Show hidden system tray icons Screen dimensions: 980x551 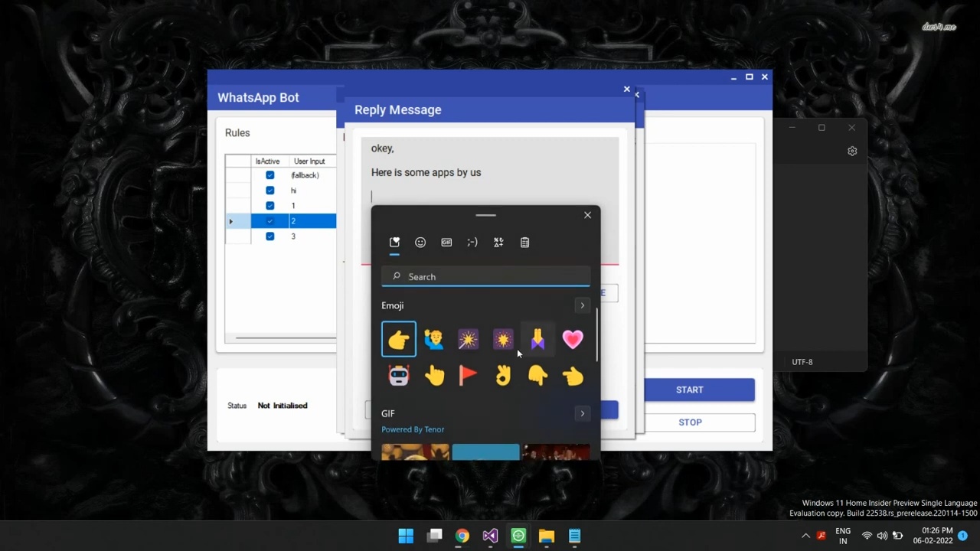(805, 536)
